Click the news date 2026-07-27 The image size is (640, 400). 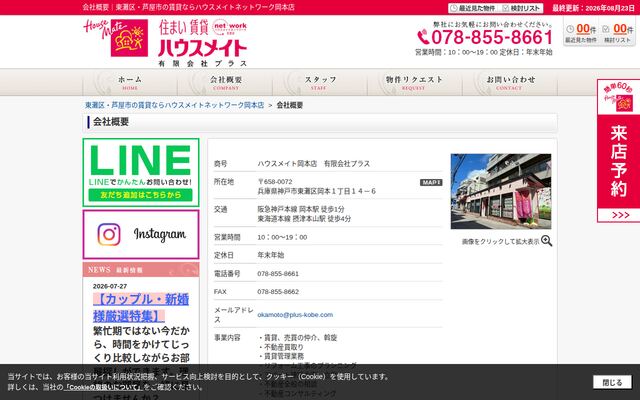(x=110, y=286)
